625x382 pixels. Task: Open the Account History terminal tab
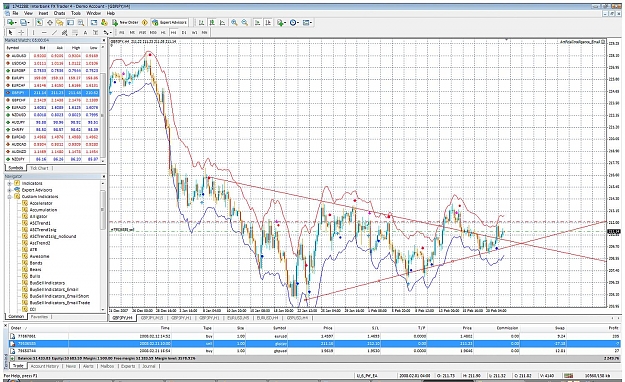(x=45, y=366)
